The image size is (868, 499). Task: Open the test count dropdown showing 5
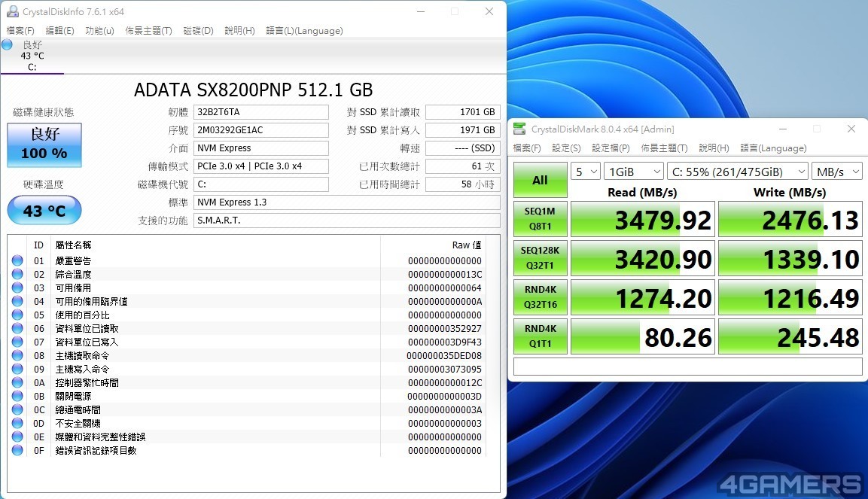point(586,172)
